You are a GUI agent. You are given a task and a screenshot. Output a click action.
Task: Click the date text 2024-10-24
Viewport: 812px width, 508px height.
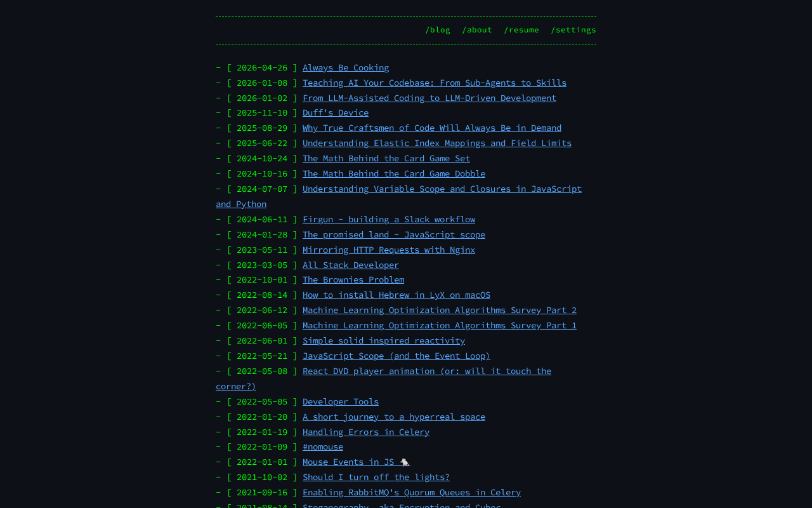point(262,158)
